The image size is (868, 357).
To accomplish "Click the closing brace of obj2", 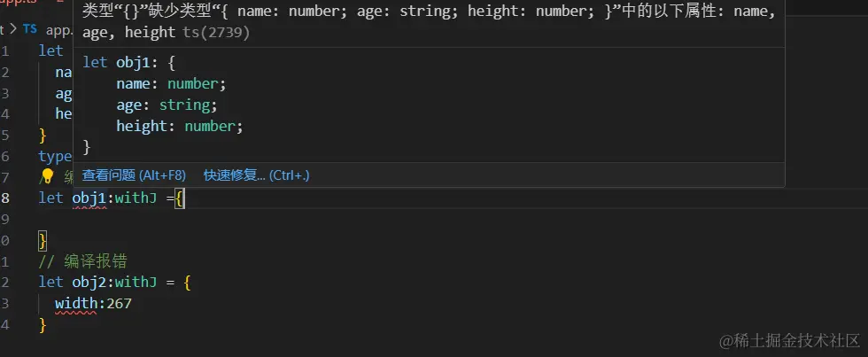I will pos(43,325).
